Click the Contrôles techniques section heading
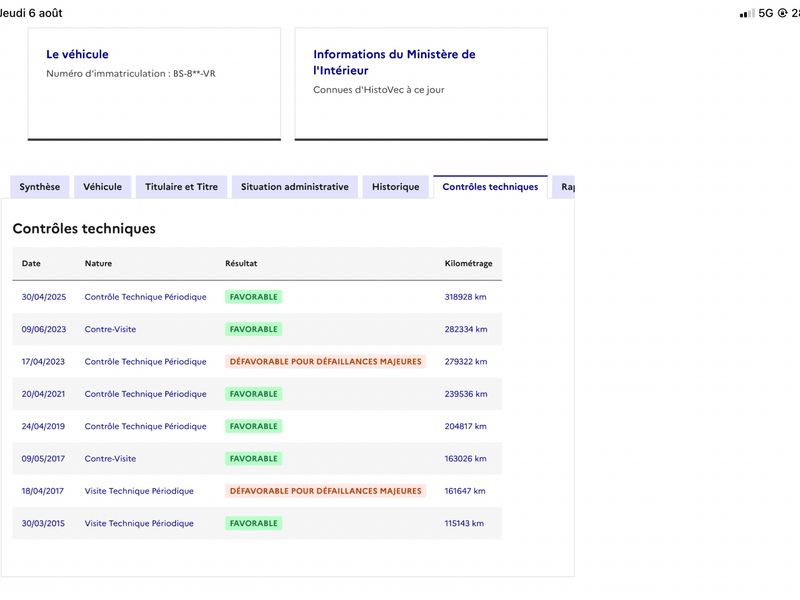Screen dimensions: 800x600 click(84, 229)
